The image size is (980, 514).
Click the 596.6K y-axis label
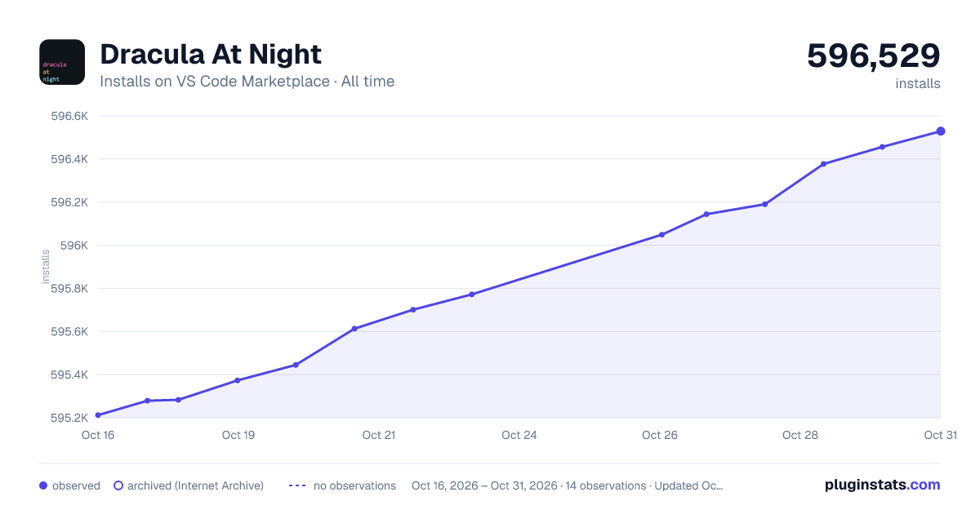[69, 116]
